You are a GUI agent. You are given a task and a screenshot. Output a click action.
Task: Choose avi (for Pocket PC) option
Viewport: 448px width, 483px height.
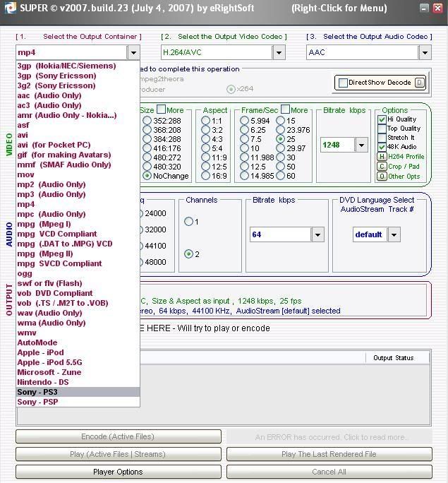[78, 145]
